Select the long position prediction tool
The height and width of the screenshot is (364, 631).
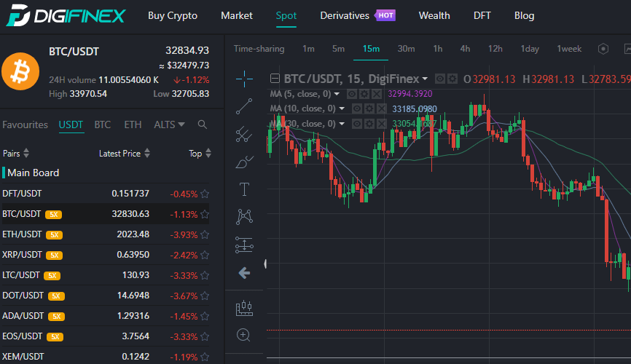pyautogui.click(x=244, y=245)
